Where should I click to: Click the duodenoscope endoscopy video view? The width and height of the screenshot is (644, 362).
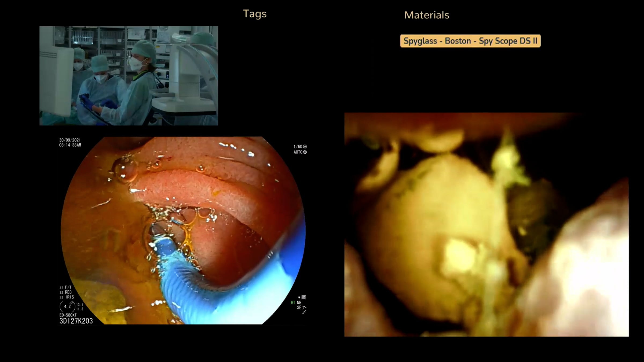182,231
